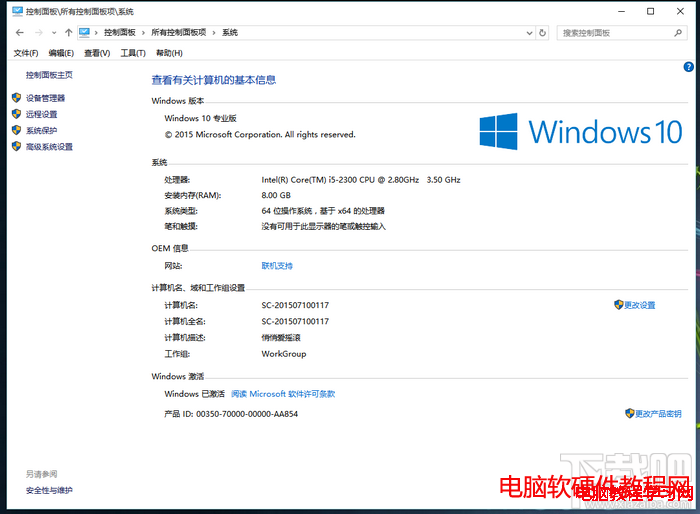This screenshot has height=514, width=700.
Task: Open the 帮助(H) menu
Action: tap(169, 53)
